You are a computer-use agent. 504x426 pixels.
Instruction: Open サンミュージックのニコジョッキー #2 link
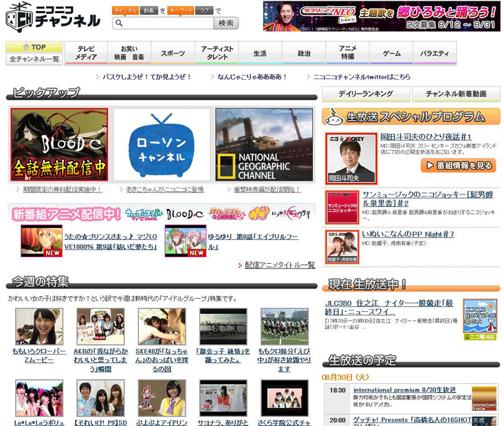(x=428, y=199)
